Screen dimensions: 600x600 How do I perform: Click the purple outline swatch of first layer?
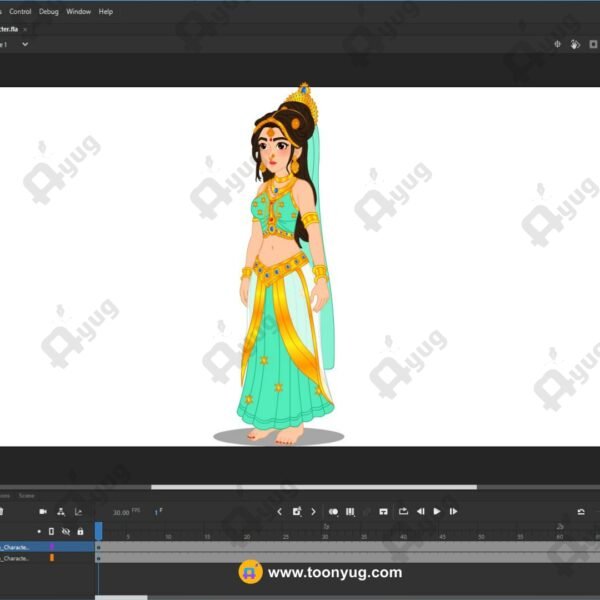[x=52, y=547]
